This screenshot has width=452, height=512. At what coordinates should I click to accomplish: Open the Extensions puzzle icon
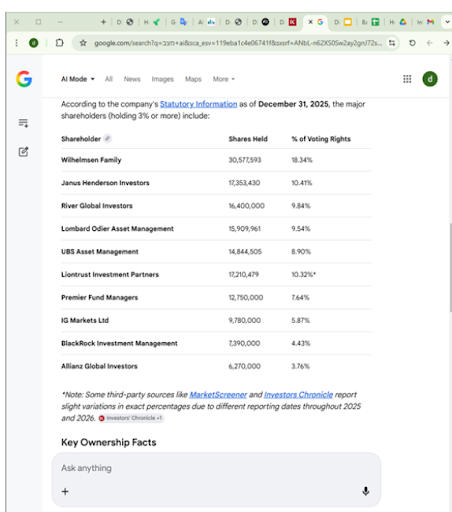click(x=59, y=43)
